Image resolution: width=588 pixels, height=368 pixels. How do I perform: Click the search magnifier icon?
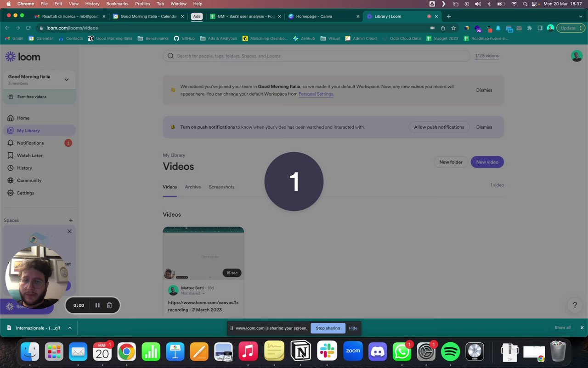(171, 56)
